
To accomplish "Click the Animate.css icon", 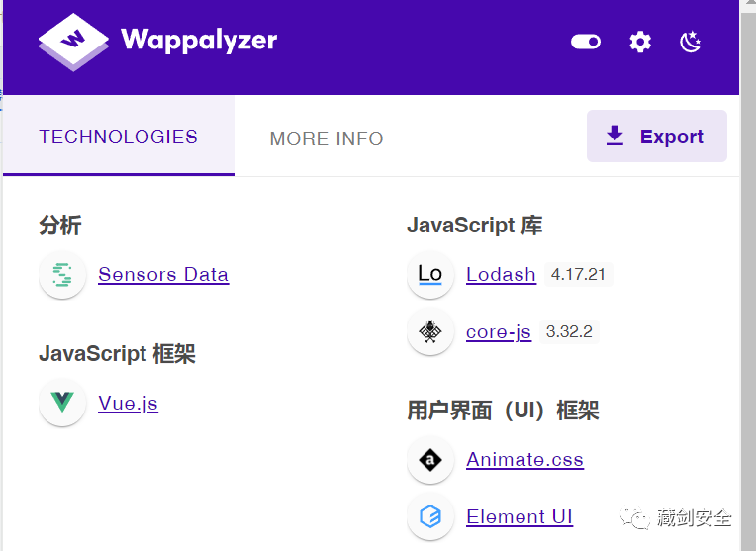I will (x=430, y=459).
